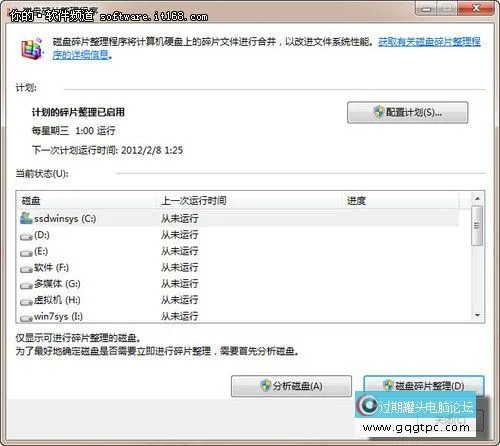This screenshot has width=500, height=446.
Task: Select the (E:) disk row
Action: coord(239,251)
